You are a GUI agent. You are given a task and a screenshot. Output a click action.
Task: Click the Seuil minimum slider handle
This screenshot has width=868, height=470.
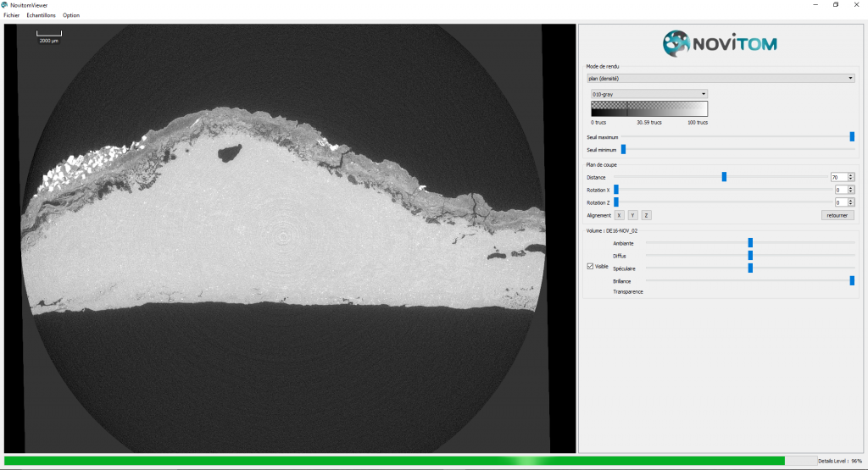(623, 149)
